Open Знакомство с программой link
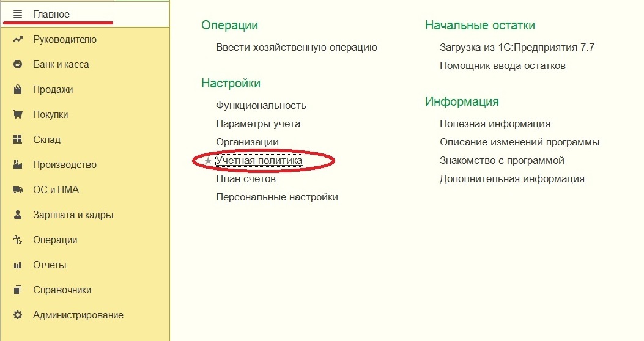 (502, 161)
